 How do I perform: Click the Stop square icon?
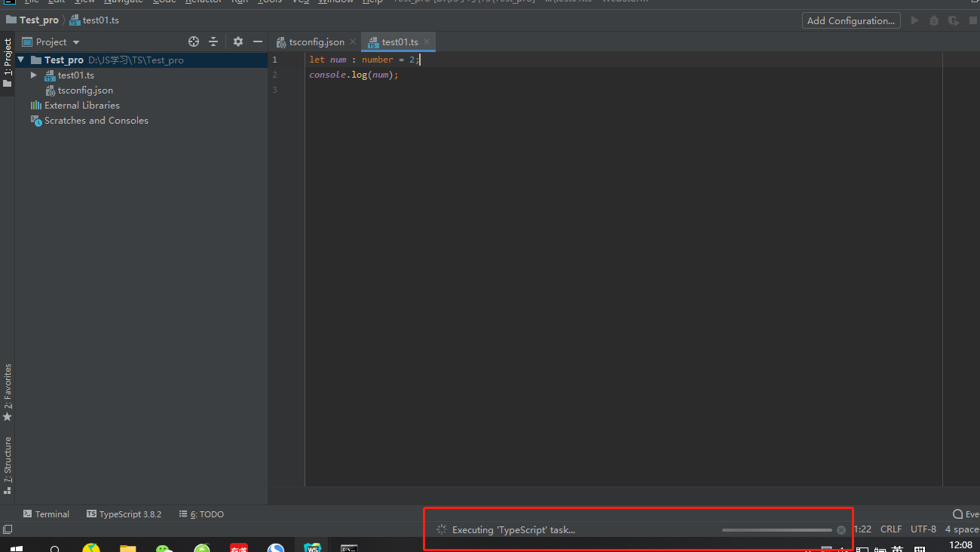[972, 20]
